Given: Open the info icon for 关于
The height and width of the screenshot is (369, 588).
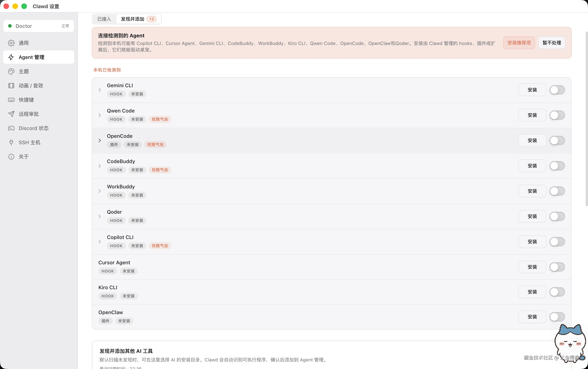Looking at the screenshot, I should (11, 157).
